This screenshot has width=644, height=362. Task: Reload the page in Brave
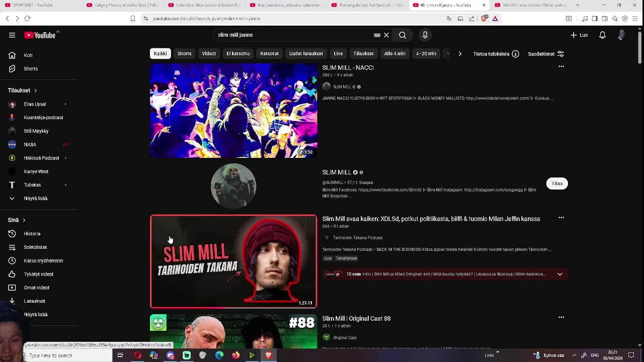tap(27, 19)
